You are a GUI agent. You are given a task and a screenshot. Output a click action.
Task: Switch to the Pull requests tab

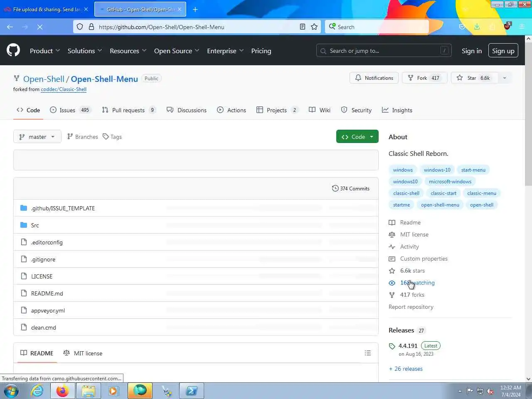click(129, 110)
